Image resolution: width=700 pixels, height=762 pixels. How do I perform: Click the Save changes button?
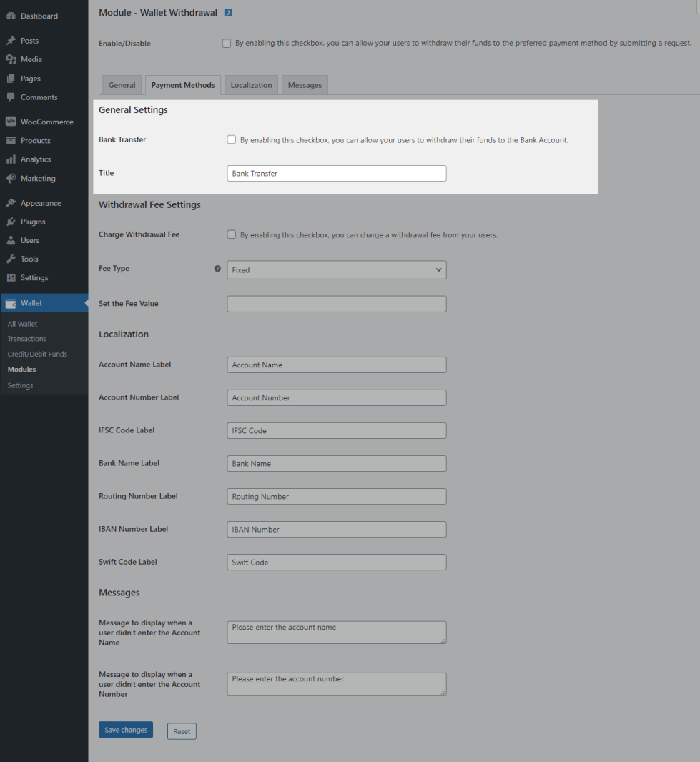pos(126,730)
